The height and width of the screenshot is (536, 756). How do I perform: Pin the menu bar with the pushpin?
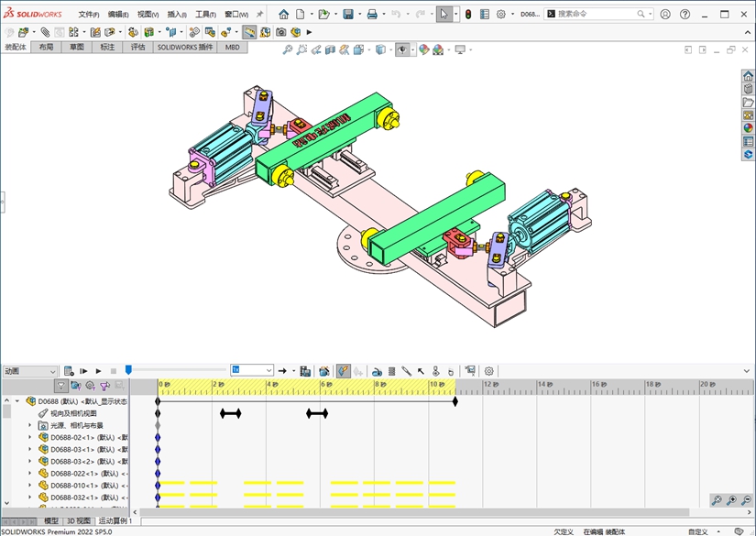coord(259,15)
